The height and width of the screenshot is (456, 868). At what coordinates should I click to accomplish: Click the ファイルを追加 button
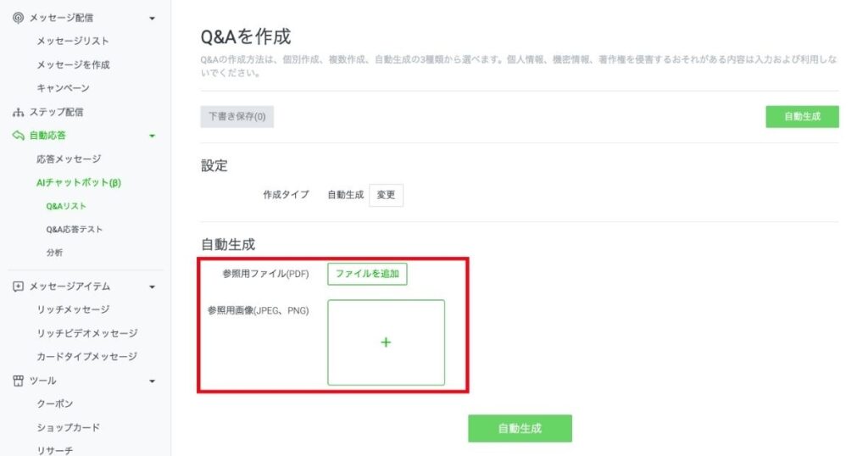(x=367, y=274)
